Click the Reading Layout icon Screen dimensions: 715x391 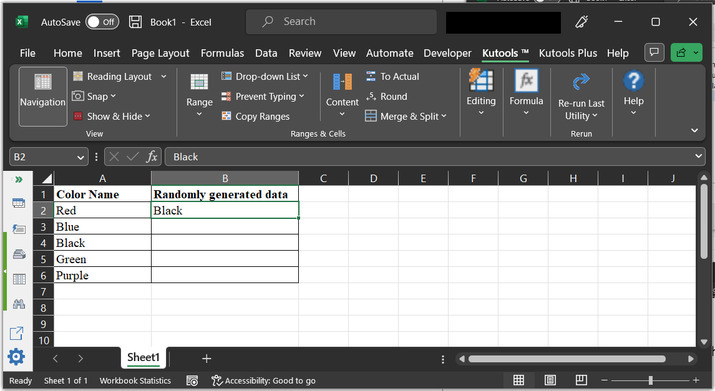(78, 76)
